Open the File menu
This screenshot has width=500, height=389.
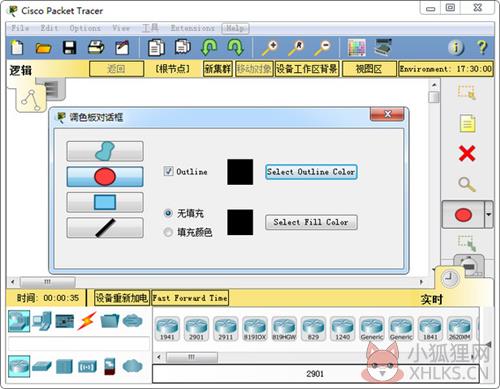20,28
